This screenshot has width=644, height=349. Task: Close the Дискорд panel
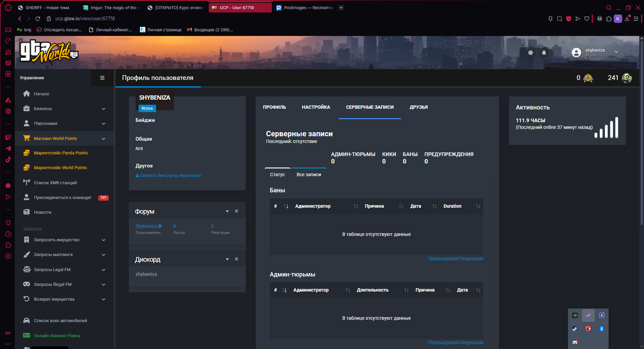tap(236, 259)
